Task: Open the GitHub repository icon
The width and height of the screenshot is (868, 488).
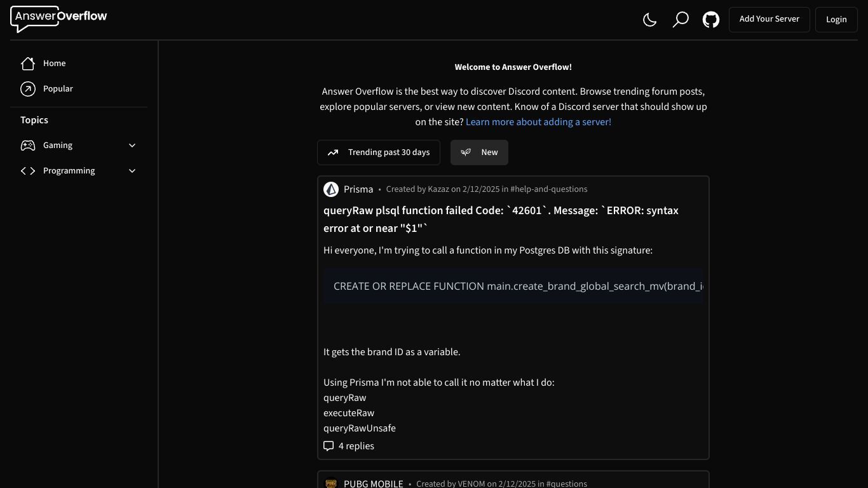Action: pos(710,20)
